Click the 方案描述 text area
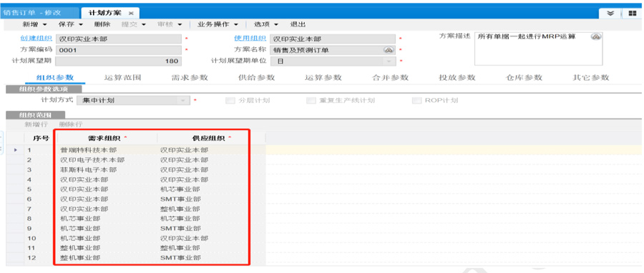This screenshot has width=644, height=273. coord(538,49)
